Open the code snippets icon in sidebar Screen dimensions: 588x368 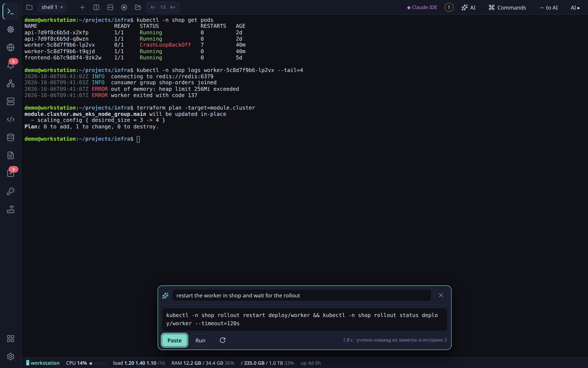click(x=11, y=119)
